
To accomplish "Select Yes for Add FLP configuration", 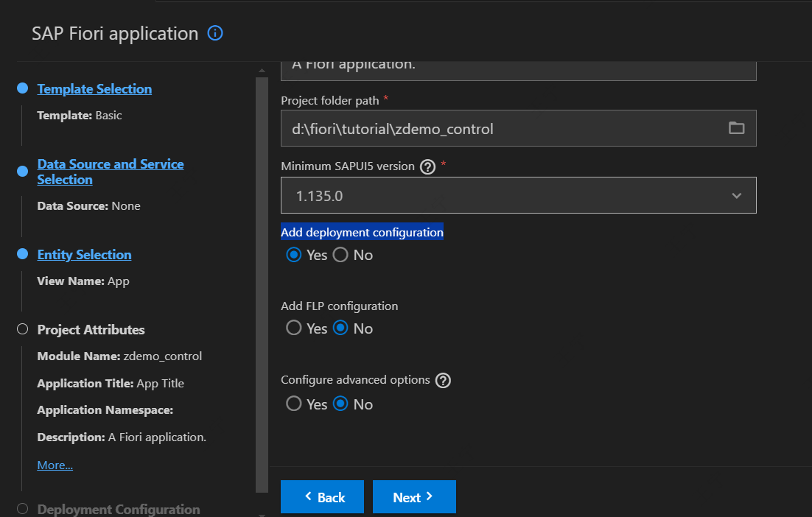I will [294, 328].
